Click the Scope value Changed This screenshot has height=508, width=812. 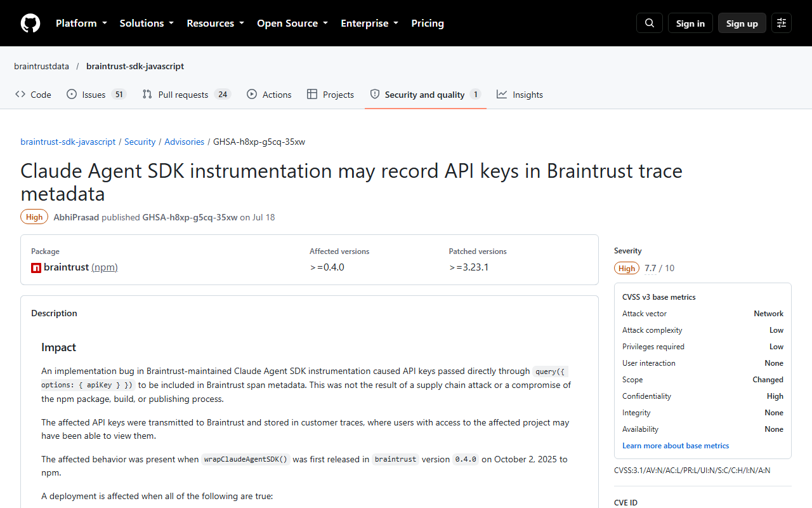click(x=768, y=380)
